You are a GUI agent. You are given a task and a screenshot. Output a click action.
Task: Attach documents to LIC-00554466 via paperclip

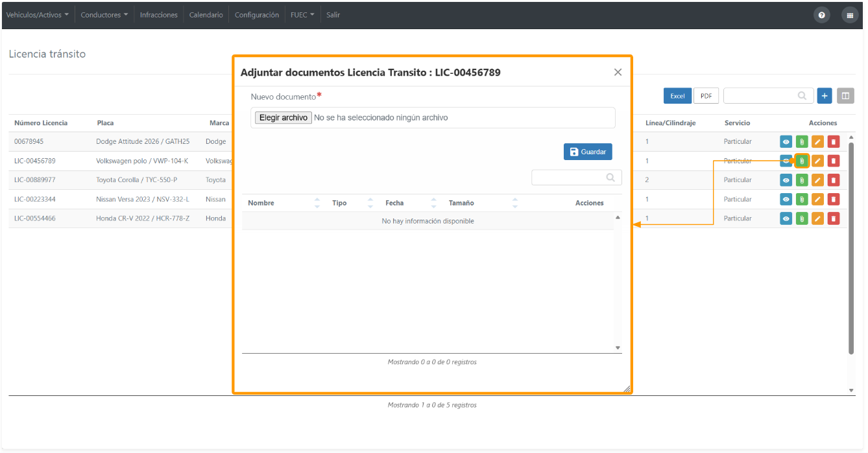pyautogui.click(x=802, y=218)
